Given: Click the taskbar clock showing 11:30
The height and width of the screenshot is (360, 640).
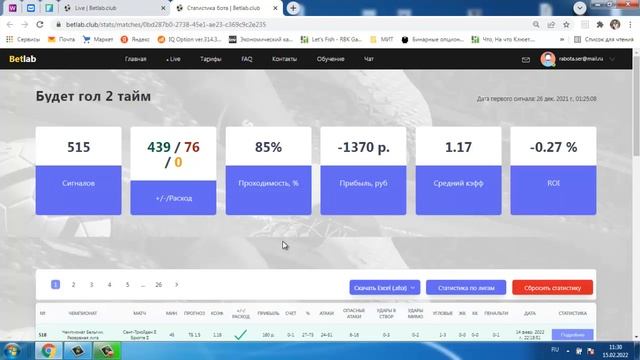Looking at the screenshot, I should click(x=616, y=351).
